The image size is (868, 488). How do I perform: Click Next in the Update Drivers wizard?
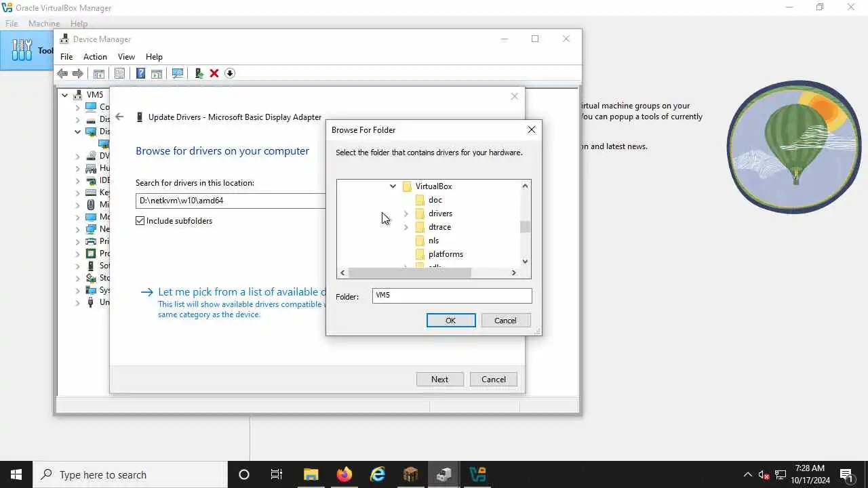point(439,380)
